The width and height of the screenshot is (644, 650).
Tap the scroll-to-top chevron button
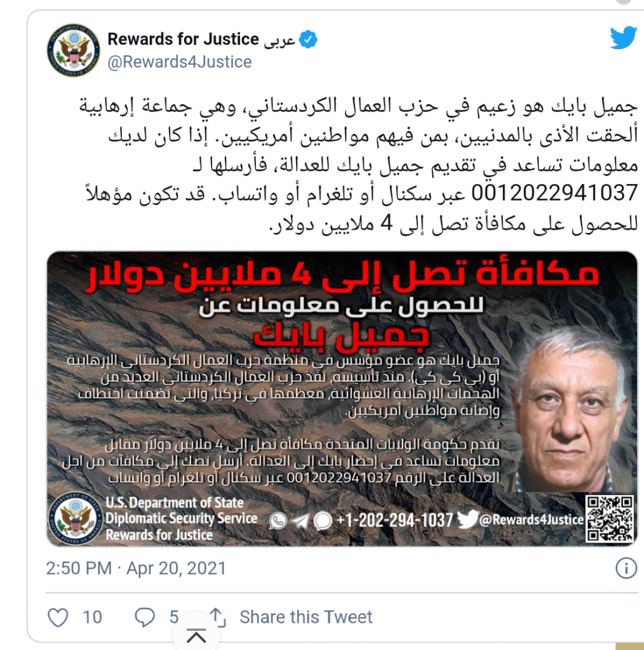(x=196, y=635)
